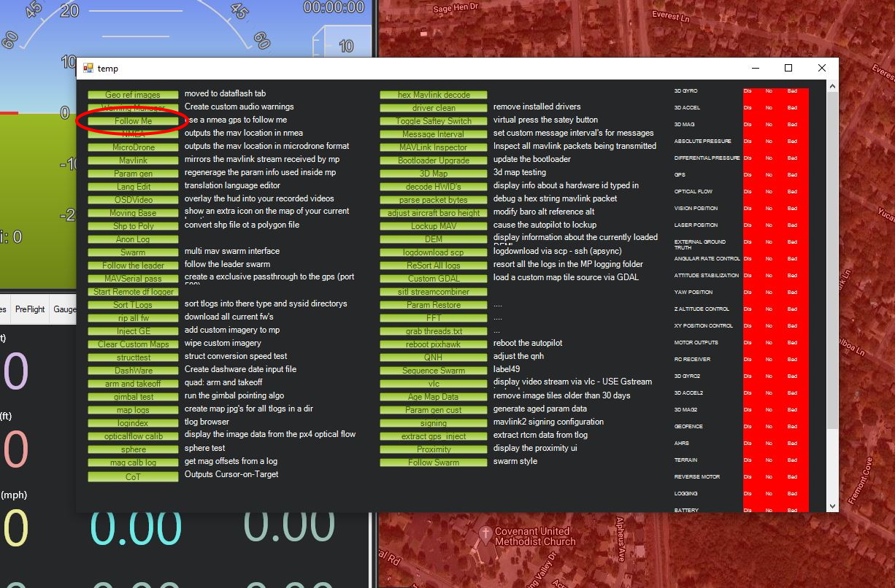Click the scroll up arrow in temp window

[832, 86]
